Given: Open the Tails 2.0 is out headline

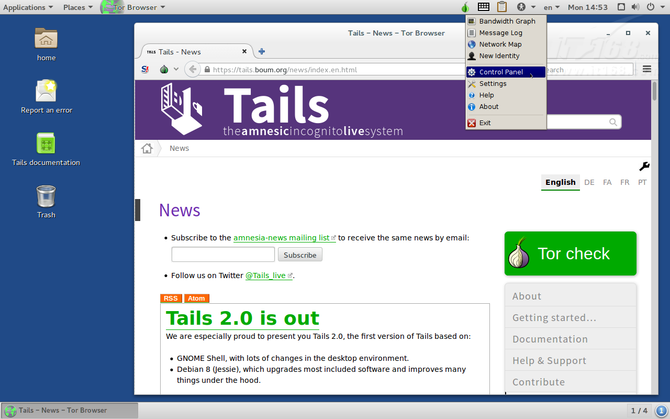Looking at the screenshot, I should tap(242, 318).
